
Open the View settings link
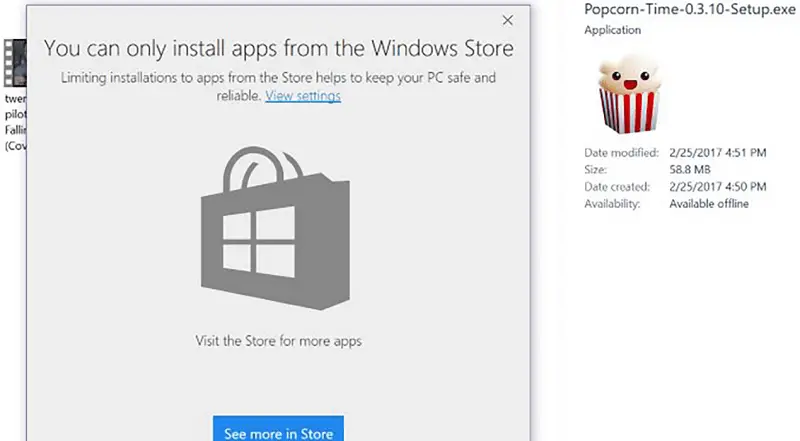point(303,96)
